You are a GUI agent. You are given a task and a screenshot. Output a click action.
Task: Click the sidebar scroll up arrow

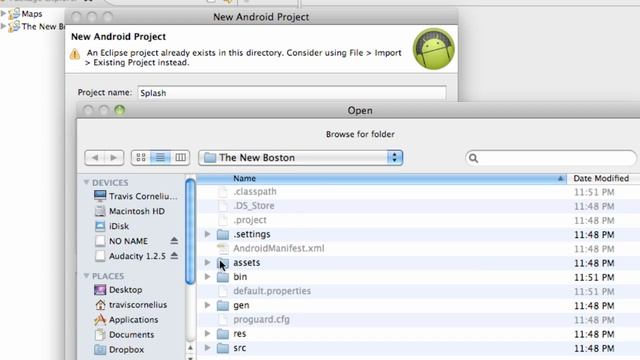tap(190, 348)
